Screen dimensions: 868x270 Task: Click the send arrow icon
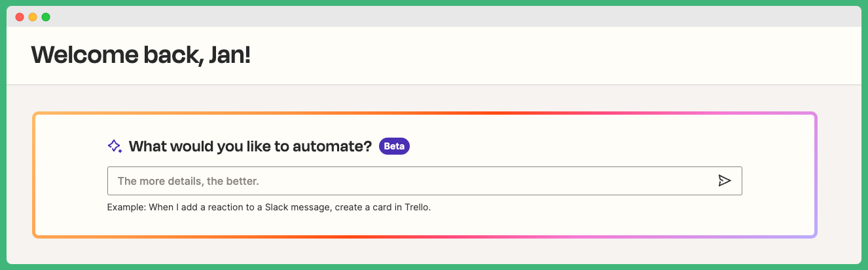724,181
